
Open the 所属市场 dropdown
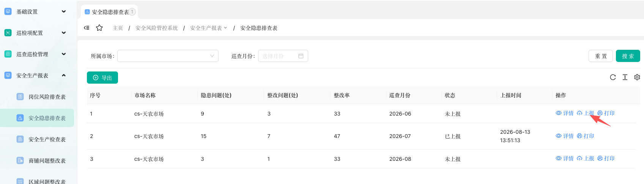pyautogui.click(x=168, y=56)
